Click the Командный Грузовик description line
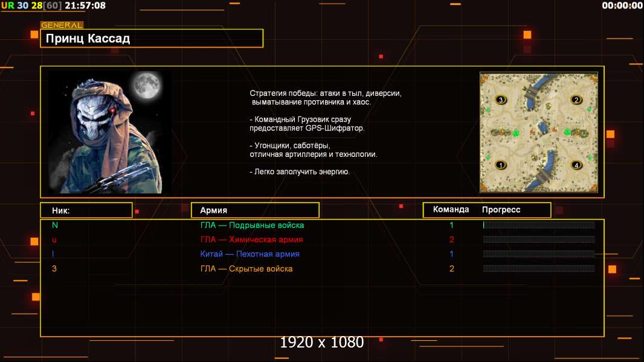 (x=308, y=124)
